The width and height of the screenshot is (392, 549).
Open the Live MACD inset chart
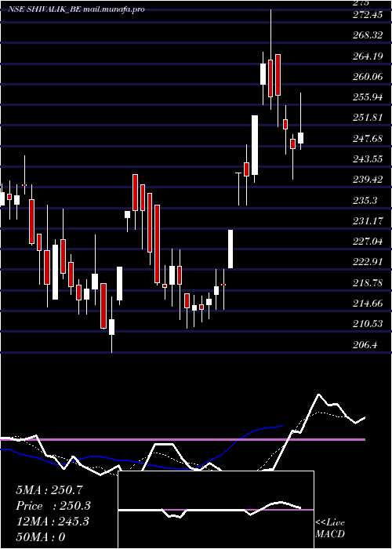pos(216,510)
